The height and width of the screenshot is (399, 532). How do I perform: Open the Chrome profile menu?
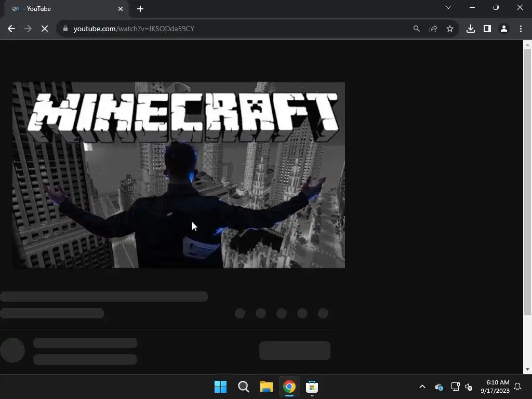click(504, 29)
